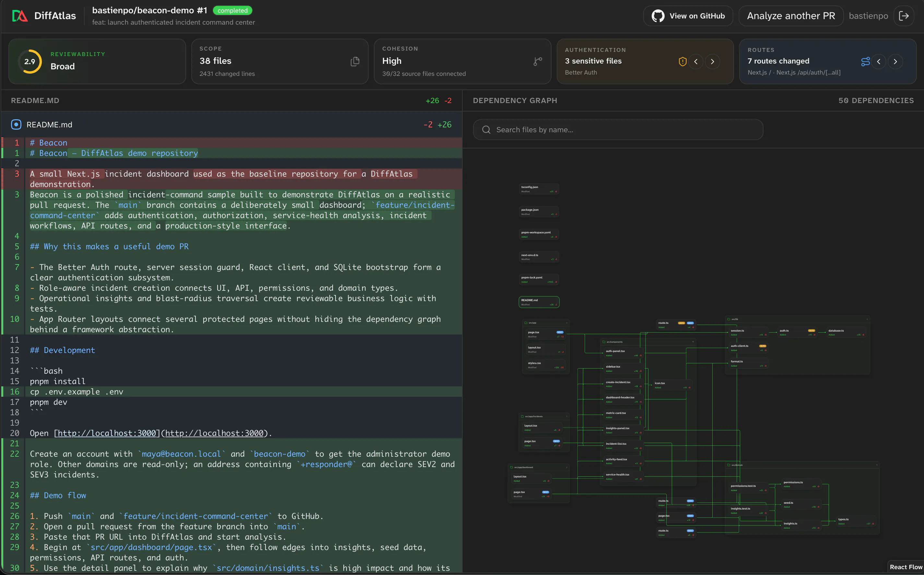Click the magnifier icon in the file search
Image resolution: width=924 pixels, height=575 pixels.
486,130
